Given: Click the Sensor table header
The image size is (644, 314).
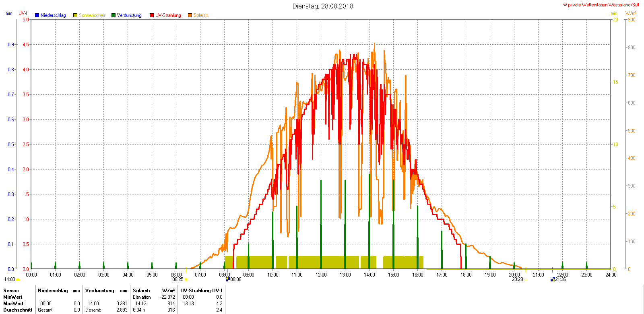Looking at the screenshot, I should coord(11,291).
